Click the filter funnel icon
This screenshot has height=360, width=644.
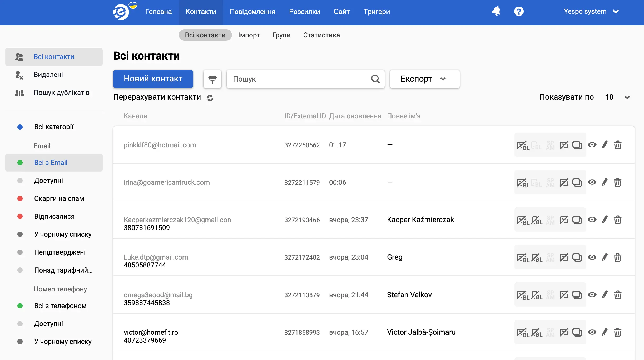[x=212, y=79]
